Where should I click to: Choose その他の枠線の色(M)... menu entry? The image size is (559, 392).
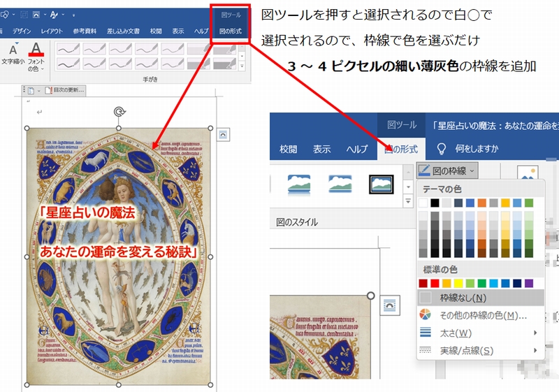tap(481, 315)
